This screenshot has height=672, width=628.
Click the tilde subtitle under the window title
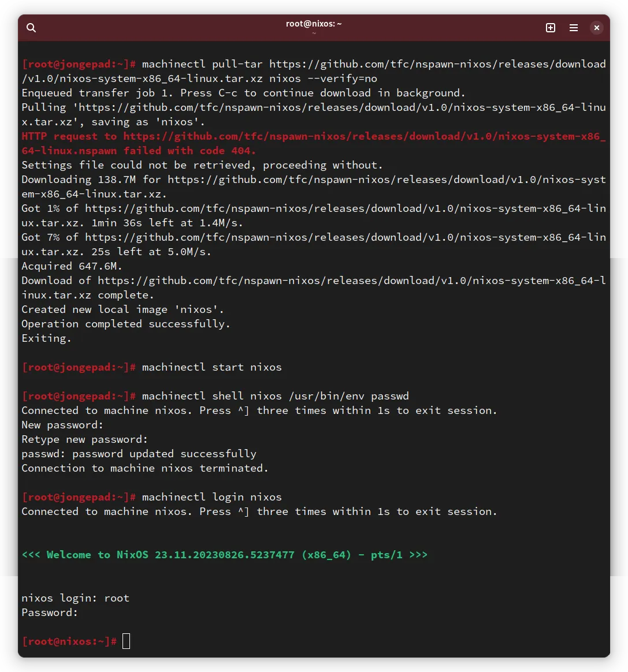313,33
